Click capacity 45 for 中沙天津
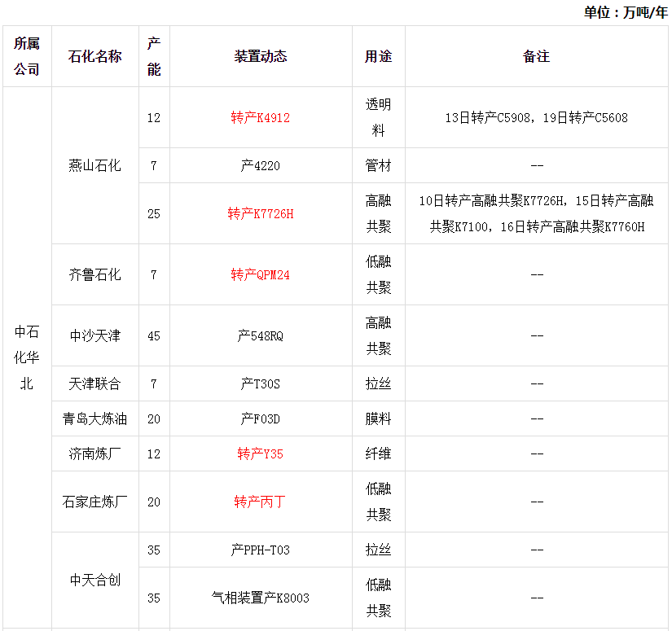 click(154, 335)
